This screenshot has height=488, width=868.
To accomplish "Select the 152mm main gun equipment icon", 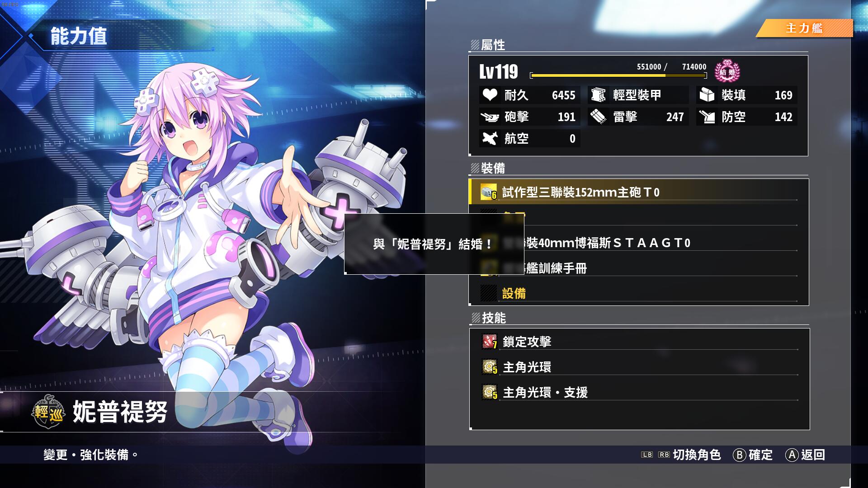I will [488, 192].
